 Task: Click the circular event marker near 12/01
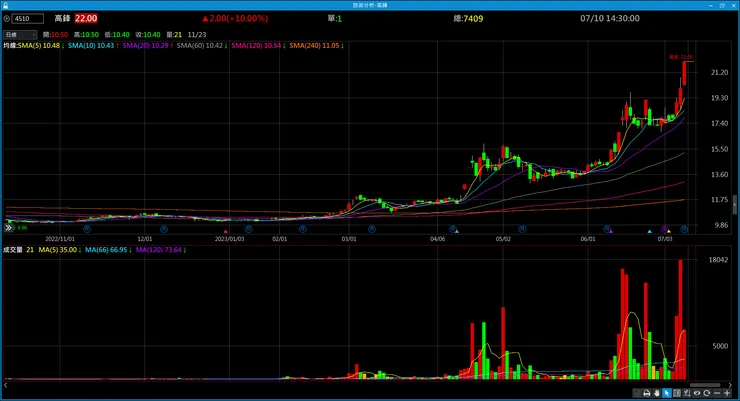pyautogui.click(x=164, y=229)
